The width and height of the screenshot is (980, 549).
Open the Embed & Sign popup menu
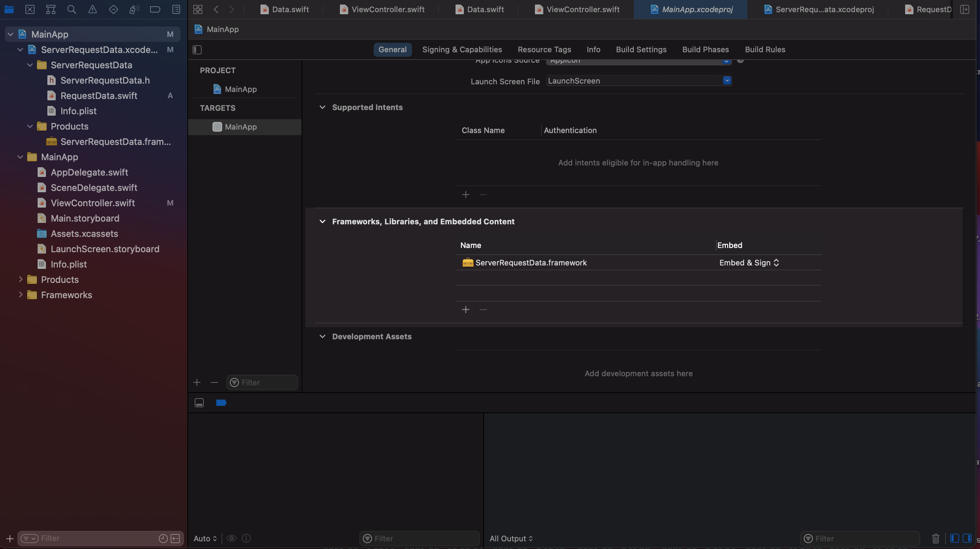pos(749,263)
